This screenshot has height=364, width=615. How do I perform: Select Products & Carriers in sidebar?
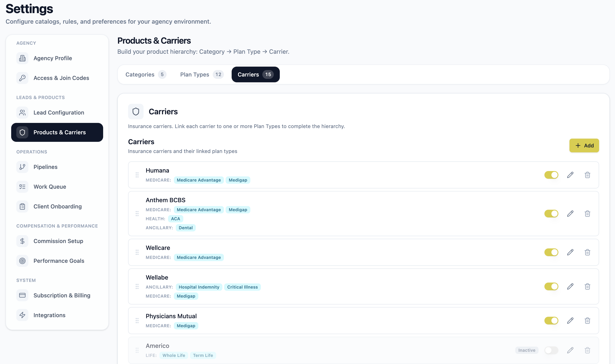click(x=57, y=132)
